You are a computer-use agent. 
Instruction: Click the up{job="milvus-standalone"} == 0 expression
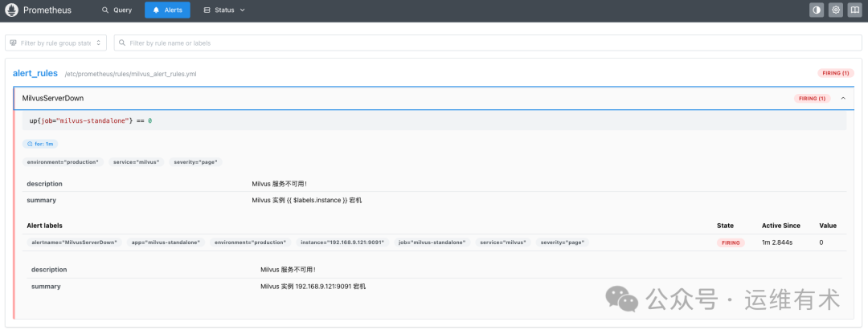91,120
